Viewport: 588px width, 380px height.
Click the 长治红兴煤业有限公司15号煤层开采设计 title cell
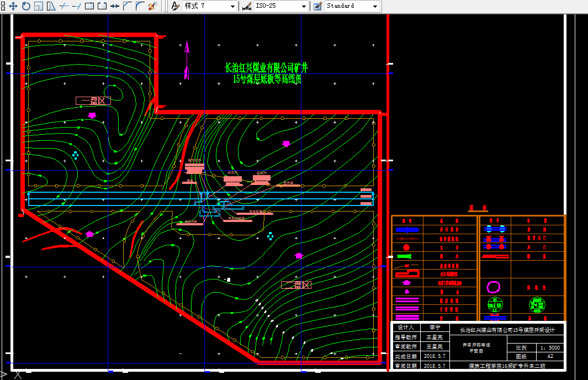(507, 330)
